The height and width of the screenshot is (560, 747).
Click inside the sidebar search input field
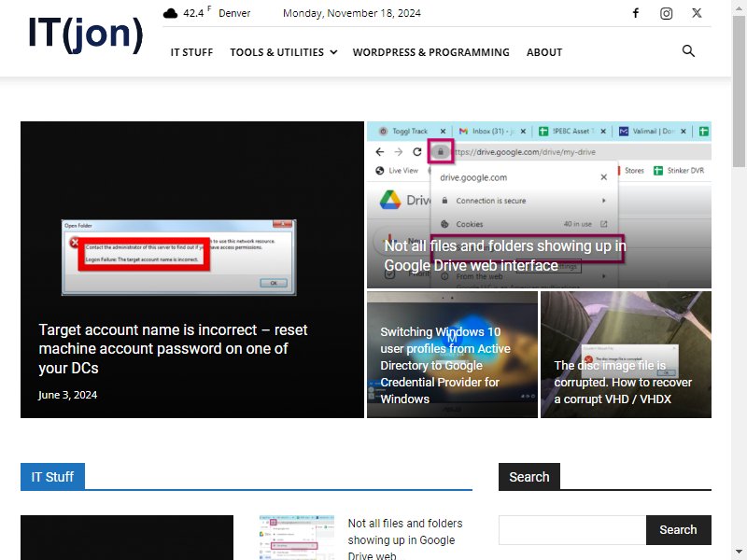pos(572,530)
